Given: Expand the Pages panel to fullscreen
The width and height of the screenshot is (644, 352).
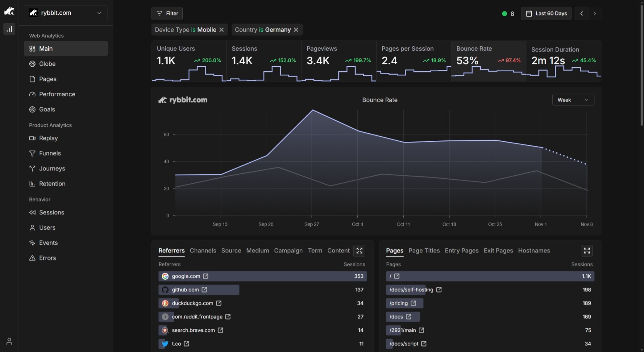Looking at the screenshot, I should 587,251.
